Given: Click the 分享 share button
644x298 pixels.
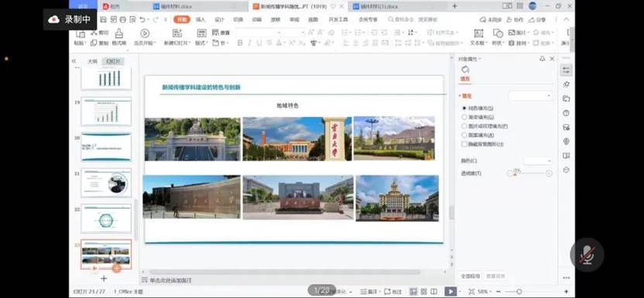Looking at the screenshot, I should click(x=538, y=19).
